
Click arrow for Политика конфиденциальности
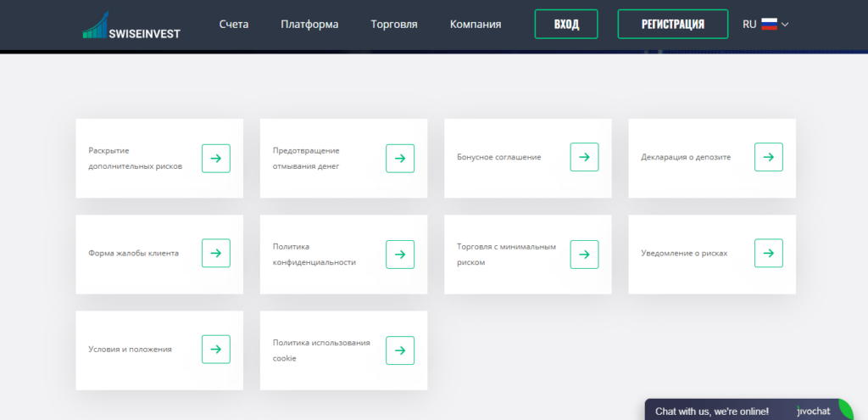click(x=400, y=255)
